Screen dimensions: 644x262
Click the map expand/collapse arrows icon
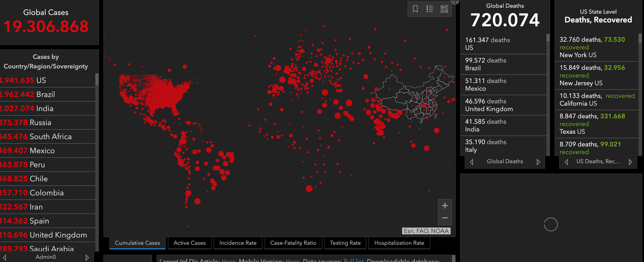(x=455, y=2)
